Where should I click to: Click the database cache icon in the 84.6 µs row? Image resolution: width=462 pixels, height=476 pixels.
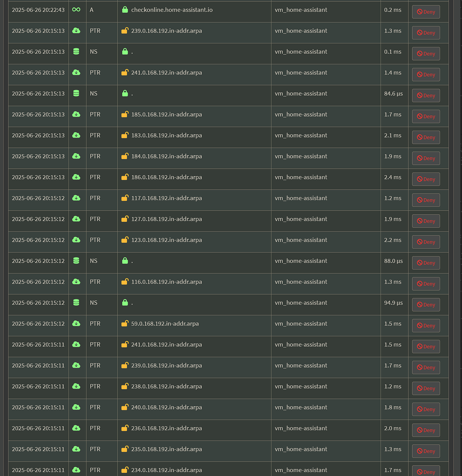pyautogui.click(x=76, y=93)
